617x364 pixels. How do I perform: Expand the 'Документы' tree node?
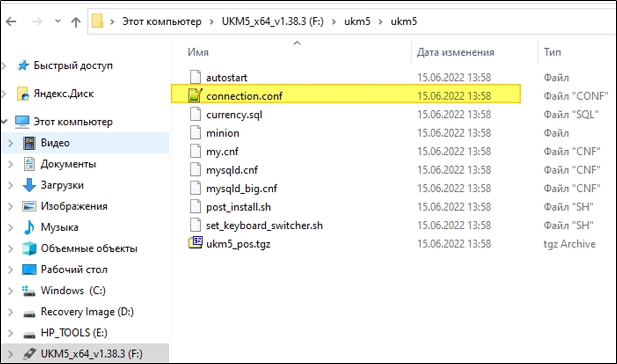[x=10, y=164]
